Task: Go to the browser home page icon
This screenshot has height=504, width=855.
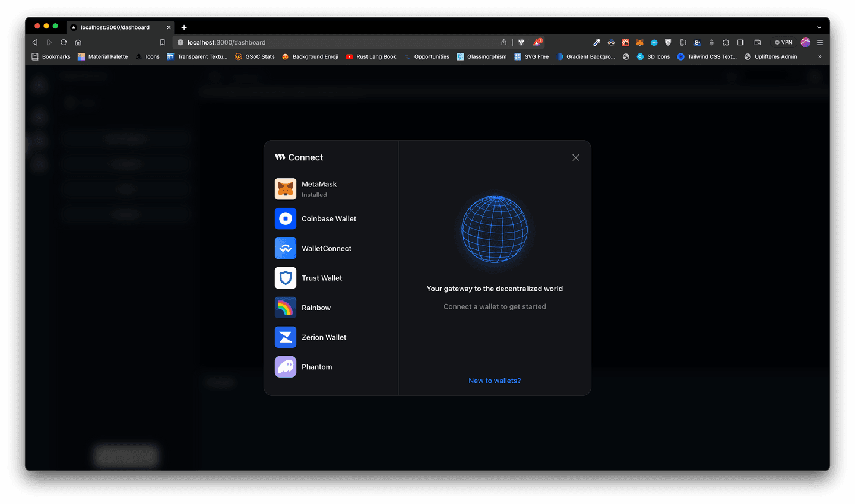Action: point(78,42)
